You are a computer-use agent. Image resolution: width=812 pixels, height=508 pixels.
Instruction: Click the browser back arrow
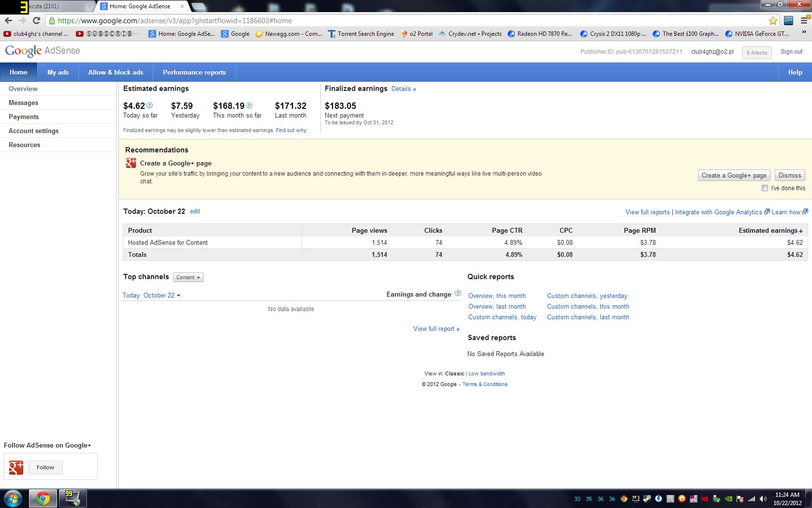8,21
